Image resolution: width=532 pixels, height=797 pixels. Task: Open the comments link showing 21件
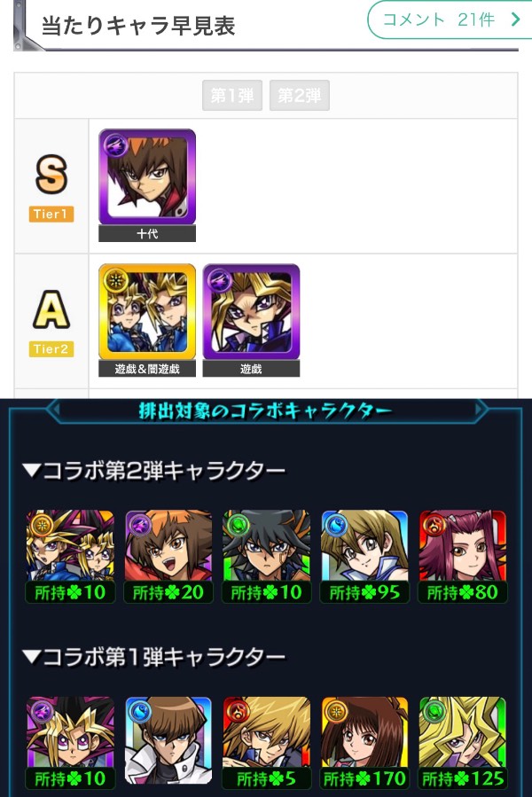[450, 20]
